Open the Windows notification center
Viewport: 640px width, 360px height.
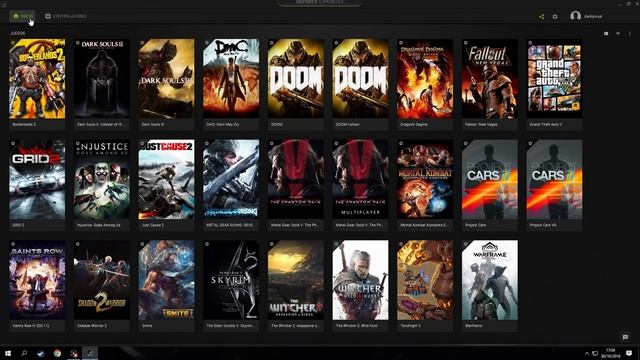pos(629,353)
